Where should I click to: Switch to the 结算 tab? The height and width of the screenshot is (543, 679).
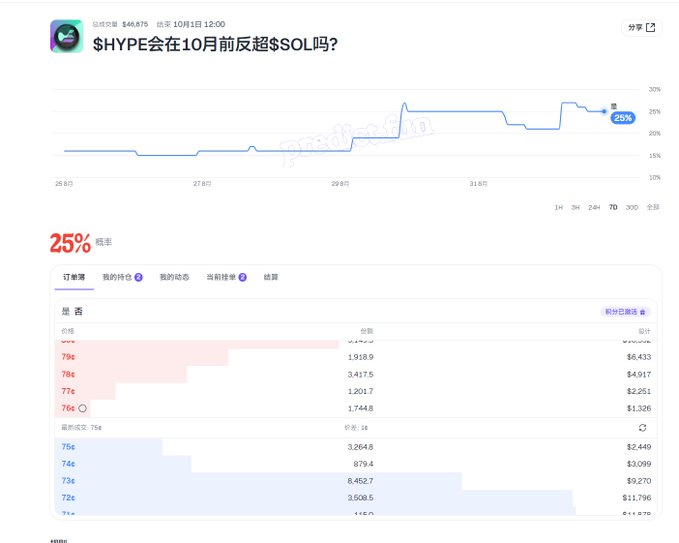(271, 277)
